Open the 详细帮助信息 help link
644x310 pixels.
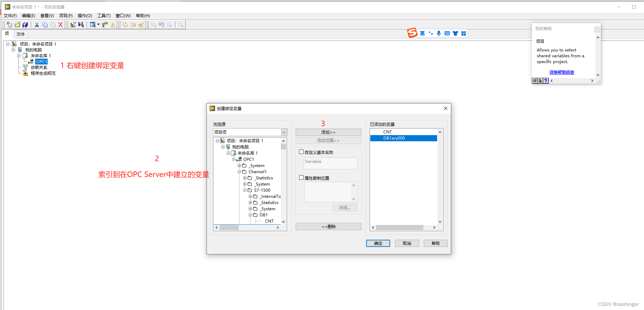(561, 72)
